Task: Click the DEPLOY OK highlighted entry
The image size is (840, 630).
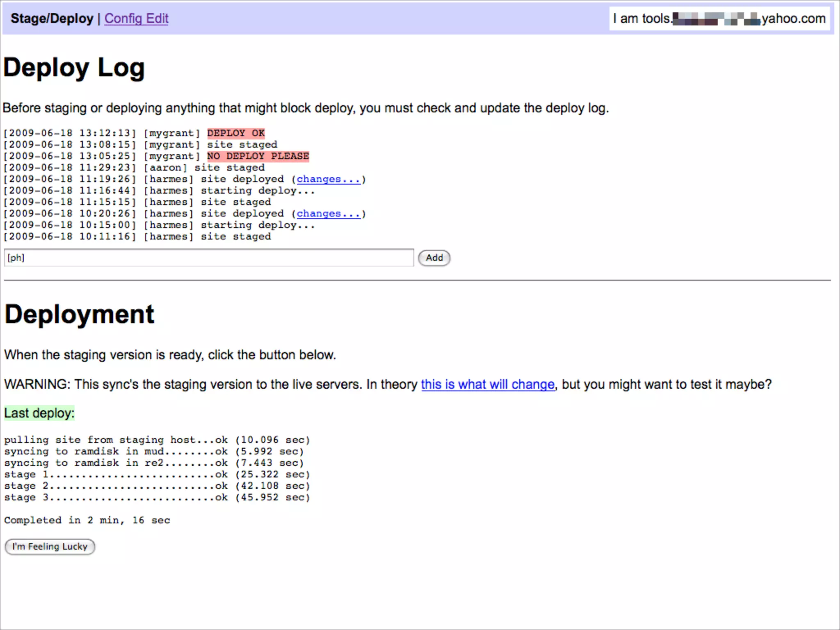Action: point(236,133)
